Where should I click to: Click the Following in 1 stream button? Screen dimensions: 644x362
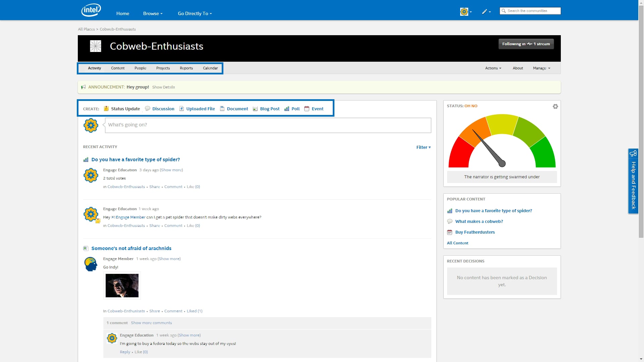tap(526, 44)
